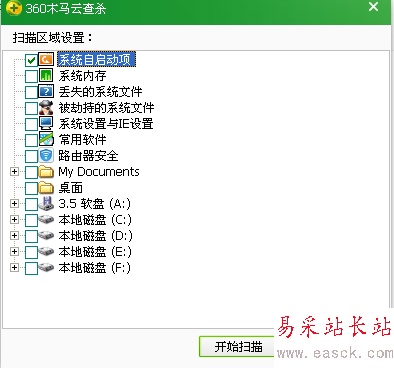Click the 3.5 软盘 (A:) floppy icon
This screenshot has width=394, height=368.
click(x=46, y=204)
